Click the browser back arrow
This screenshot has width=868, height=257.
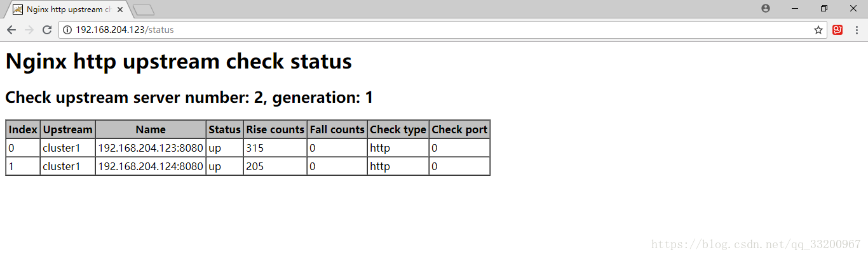[x=11, y=30]
